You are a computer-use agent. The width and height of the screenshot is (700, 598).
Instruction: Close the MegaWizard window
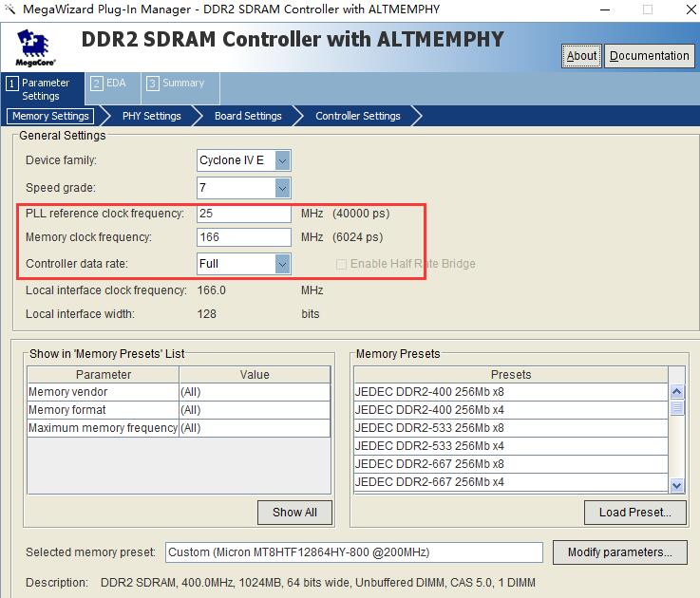click(x=691, y=9)
